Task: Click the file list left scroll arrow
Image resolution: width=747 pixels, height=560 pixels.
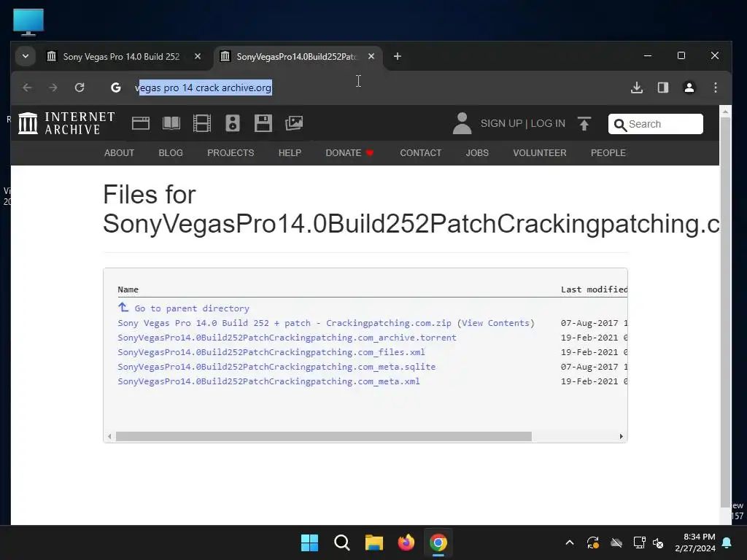Action: click(109, 436)
